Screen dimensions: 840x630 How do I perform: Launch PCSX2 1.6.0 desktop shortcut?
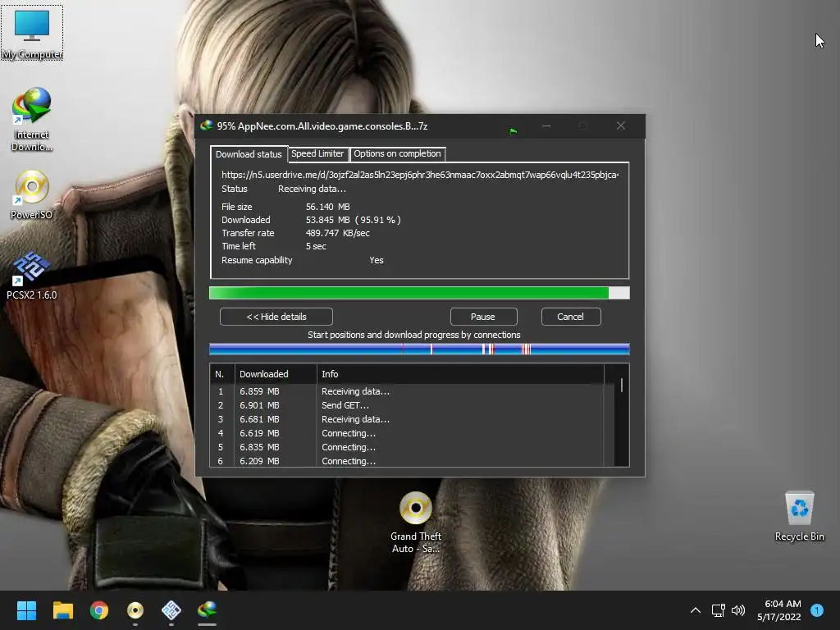point(32,275)
